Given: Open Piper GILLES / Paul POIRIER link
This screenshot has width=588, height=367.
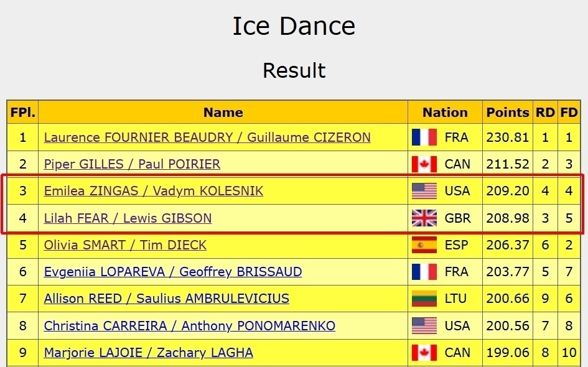Looking at the screenshot, I should pyautogui.click(x=132, y=164).
